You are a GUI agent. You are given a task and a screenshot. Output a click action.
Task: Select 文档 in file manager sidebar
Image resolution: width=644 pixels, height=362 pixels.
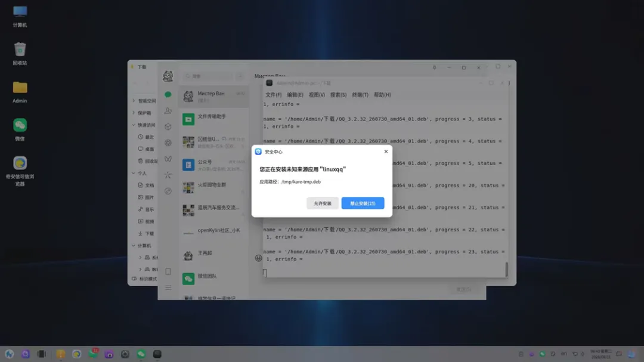146,185
